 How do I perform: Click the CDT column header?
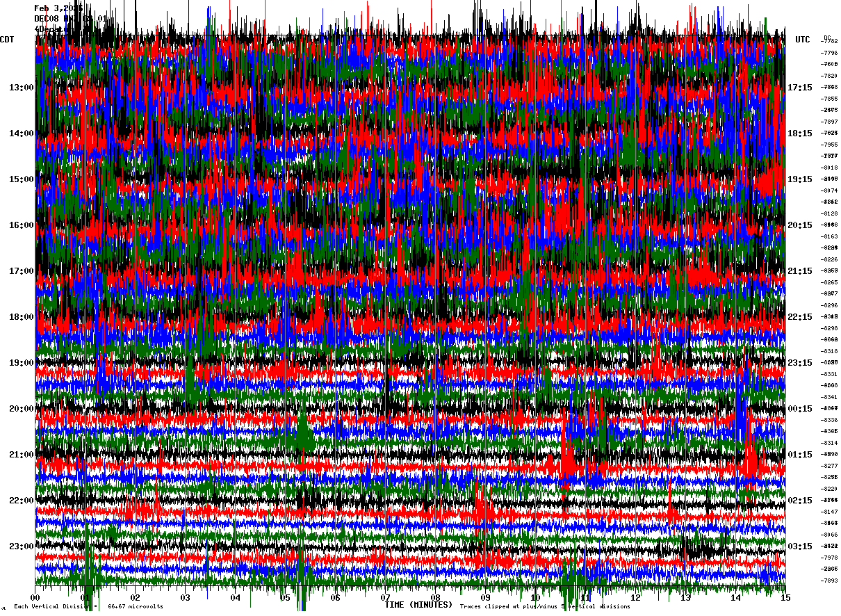coord(8,40)
